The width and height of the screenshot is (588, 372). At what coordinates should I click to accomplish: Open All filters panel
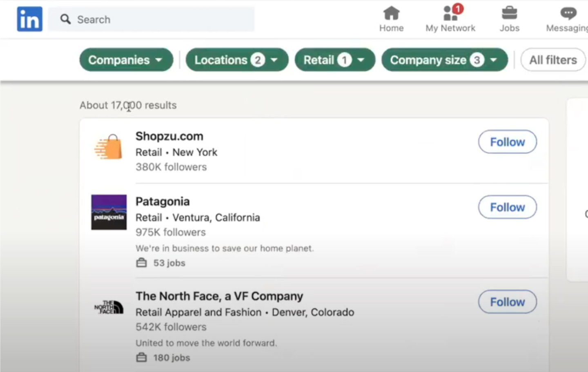(553, 60)
